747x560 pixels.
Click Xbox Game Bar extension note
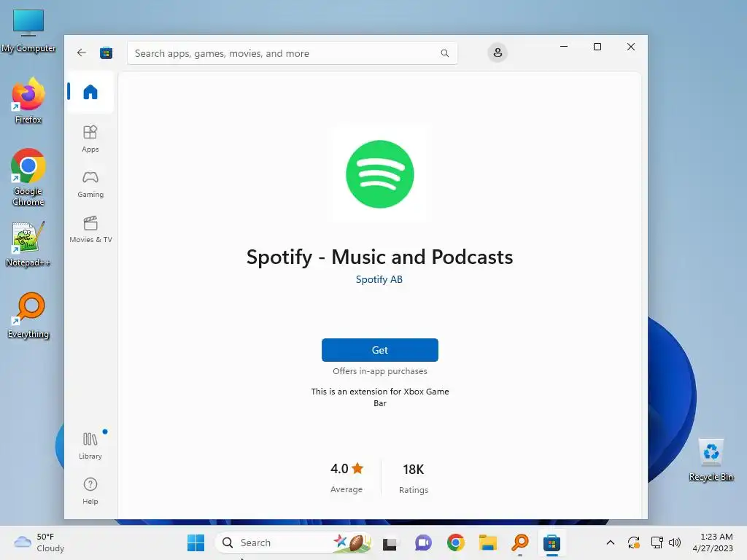tap(379, 397)
